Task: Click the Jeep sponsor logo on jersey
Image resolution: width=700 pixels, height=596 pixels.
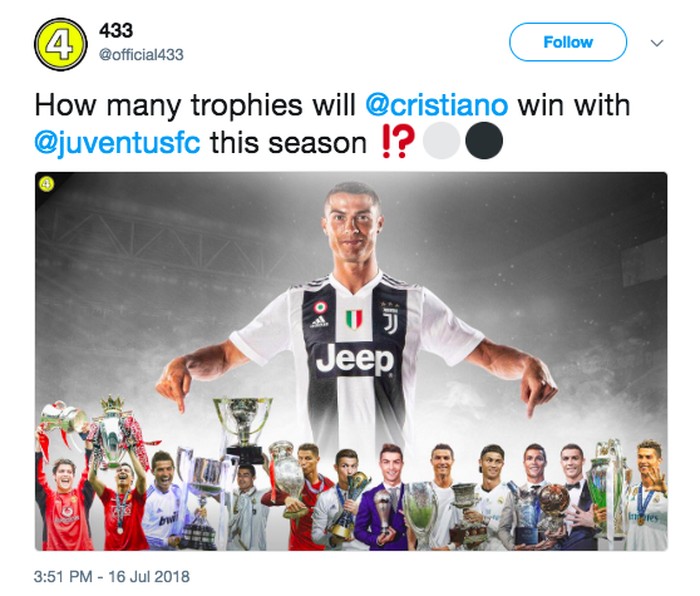Action: pyautogui.click(x=355, y=359)
